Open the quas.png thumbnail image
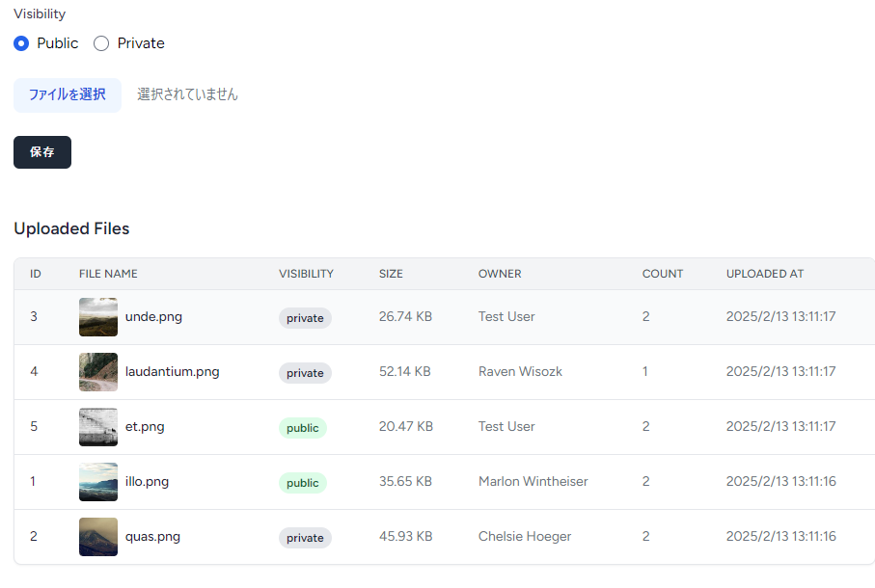 click(98, 537)
